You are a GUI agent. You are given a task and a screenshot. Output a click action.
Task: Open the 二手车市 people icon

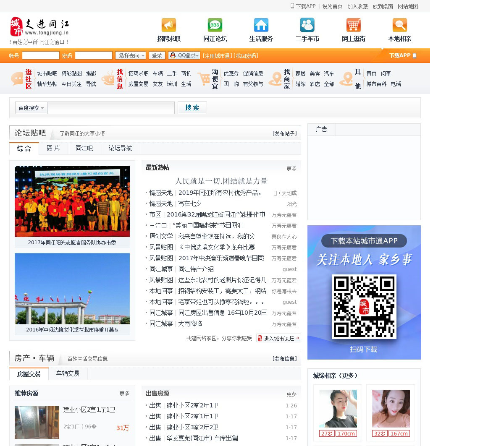coord(307,25)
